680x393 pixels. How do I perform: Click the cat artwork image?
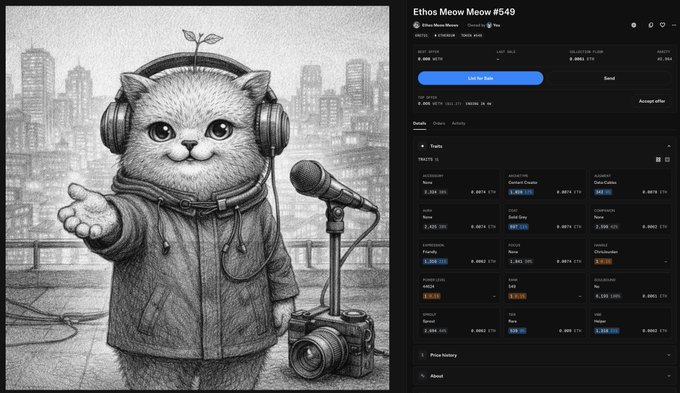coord(197,197)
